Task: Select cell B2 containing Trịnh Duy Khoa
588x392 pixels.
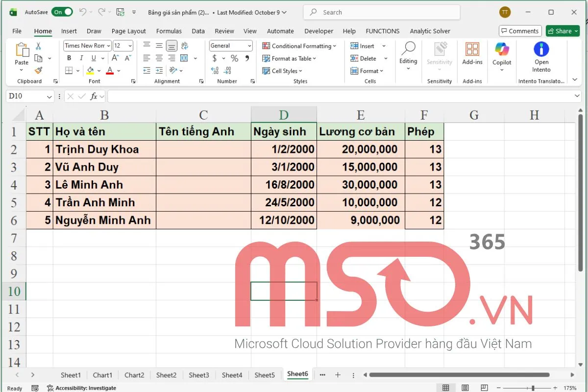Action: click(104, 149)
